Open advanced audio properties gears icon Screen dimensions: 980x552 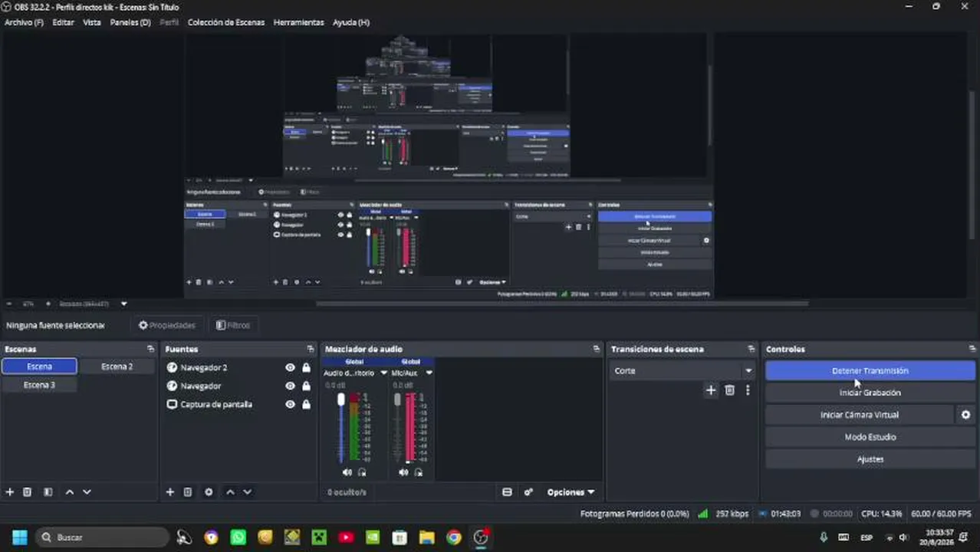click(528, 492)
